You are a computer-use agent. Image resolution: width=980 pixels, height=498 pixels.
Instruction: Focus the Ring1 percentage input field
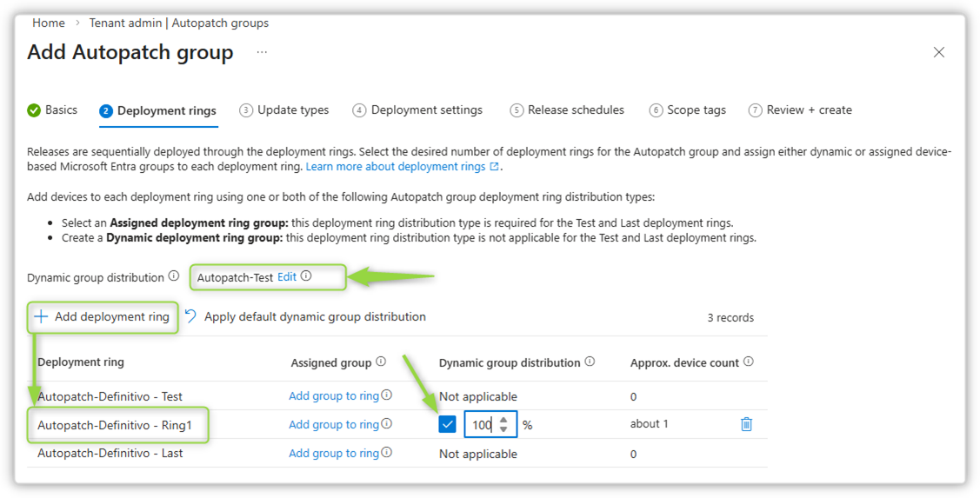(x=481, y=425)
